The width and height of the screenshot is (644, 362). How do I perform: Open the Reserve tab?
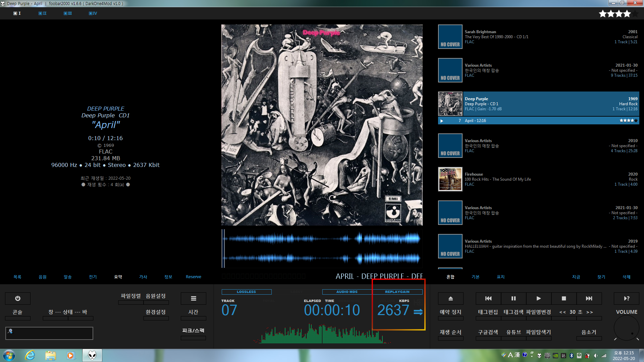194,277
